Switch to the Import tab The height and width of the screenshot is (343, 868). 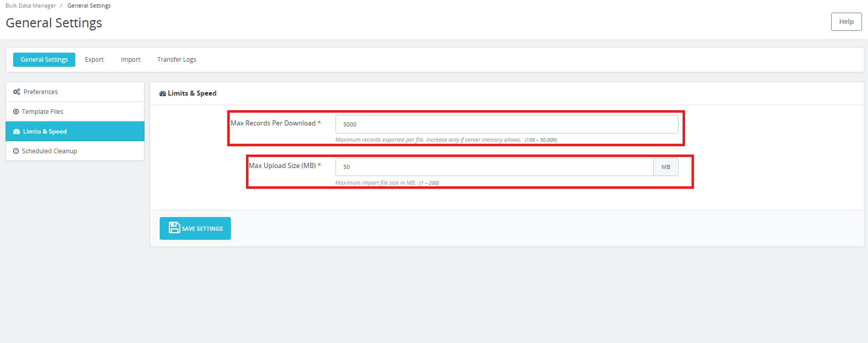click(x=130, y=60)
